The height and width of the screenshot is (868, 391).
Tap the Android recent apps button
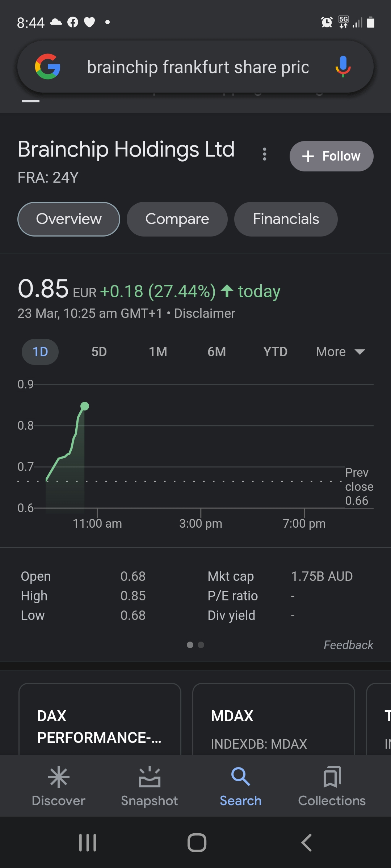(x=88, y=843)
